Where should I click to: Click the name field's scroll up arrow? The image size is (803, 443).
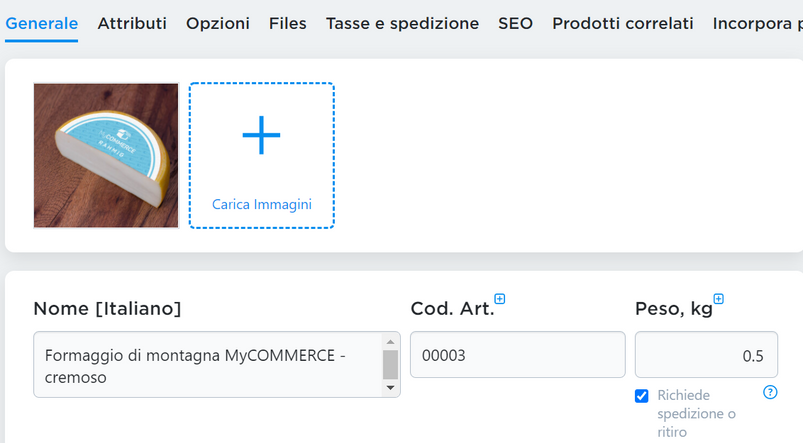390,342
